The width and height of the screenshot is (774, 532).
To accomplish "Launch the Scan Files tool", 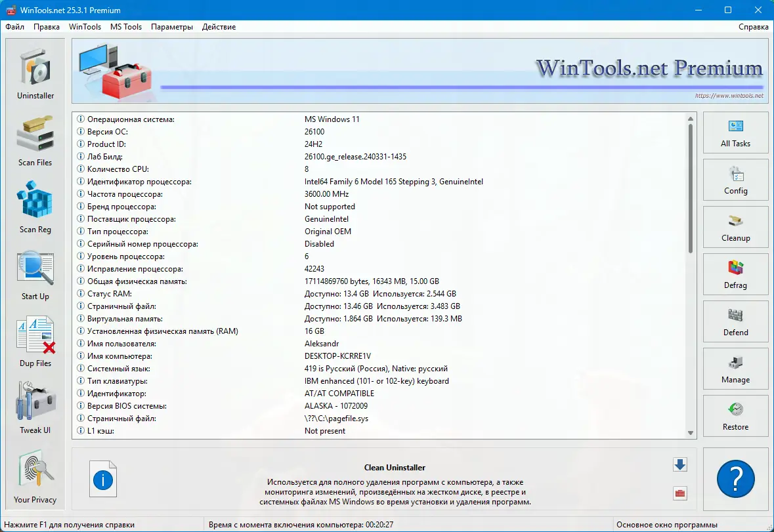I will (x=35, y=140).
